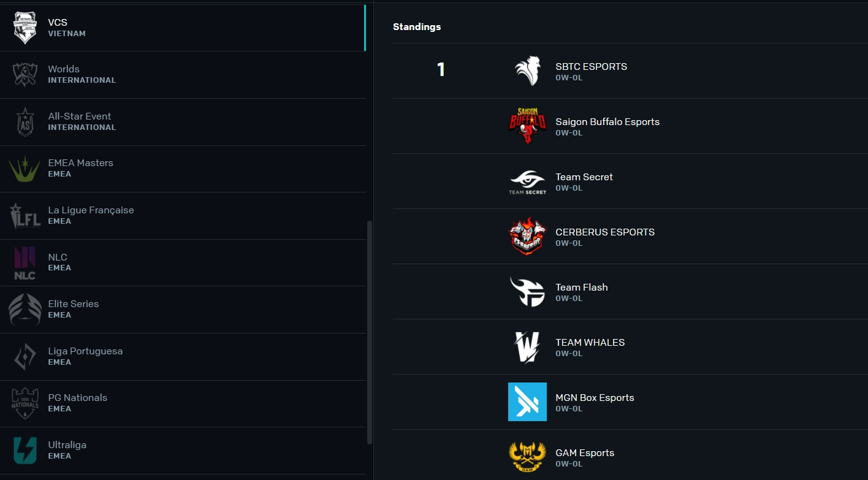Click the Saigon Buffalo team logo
The height and width of the screenshot is (480, 868).
coord(527,126)
